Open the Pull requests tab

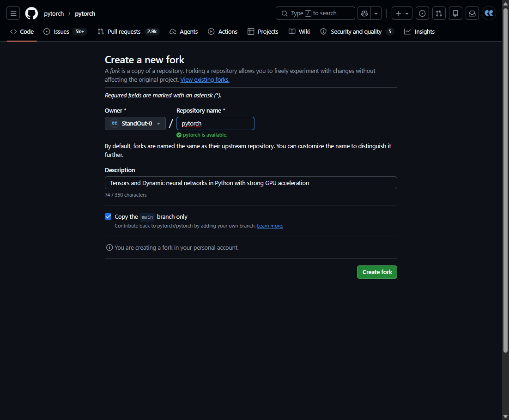pos(128,31)
